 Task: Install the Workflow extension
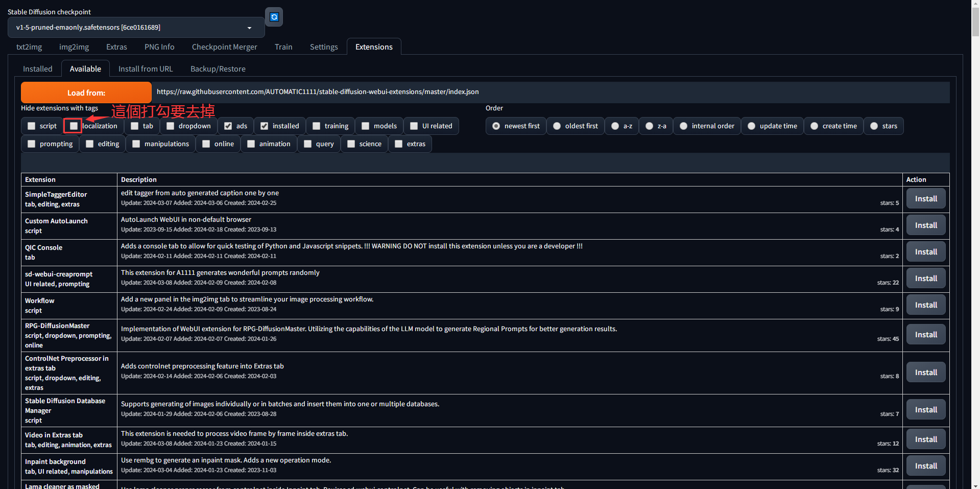[x=926, y=305]
